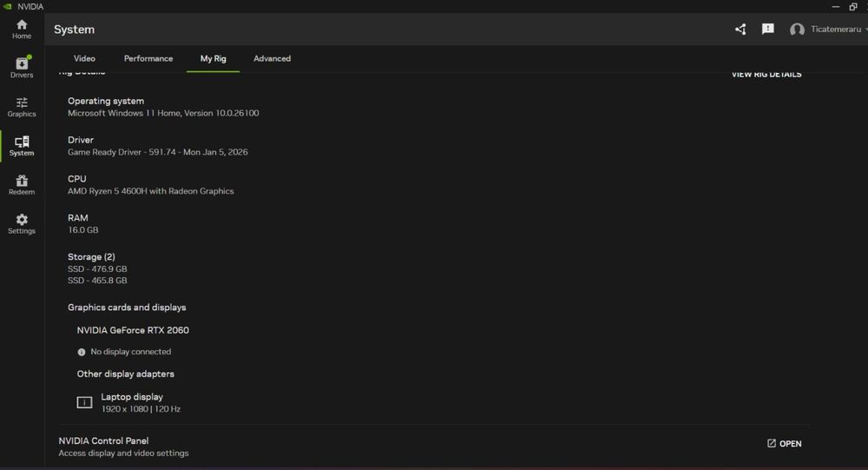Click the 16.0 GB RAM value
Viewport: 868px width, 470px height.
83,230
